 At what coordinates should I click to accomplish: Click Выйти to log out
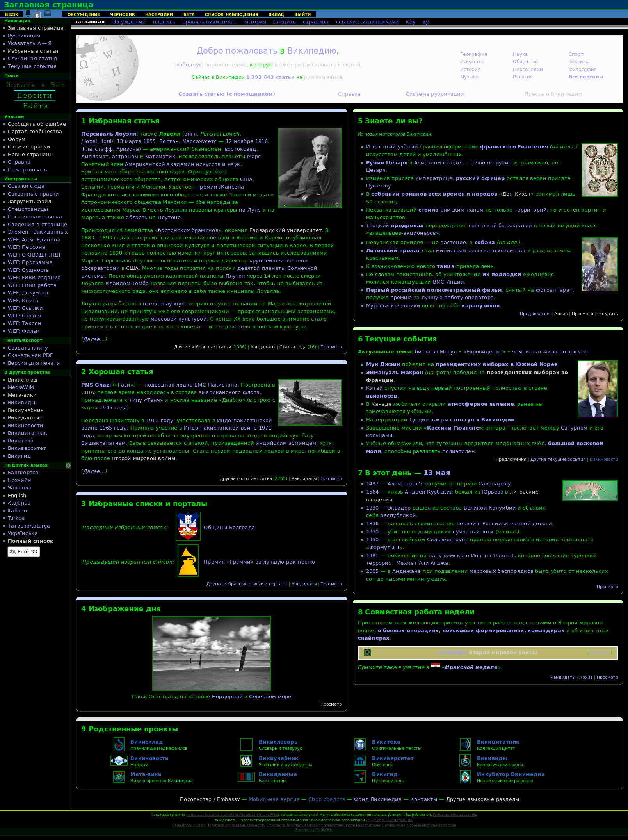tap(302, 14)
